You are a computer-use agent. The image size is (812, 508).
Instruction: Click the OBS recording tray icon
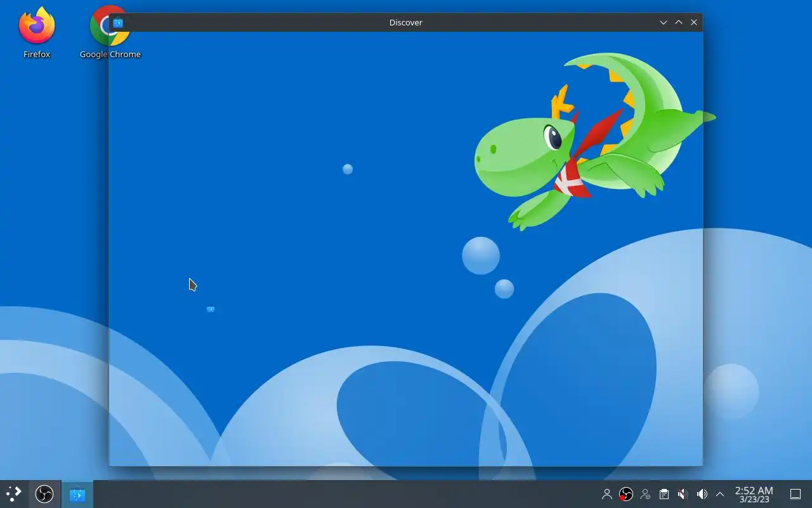point(626,494)
